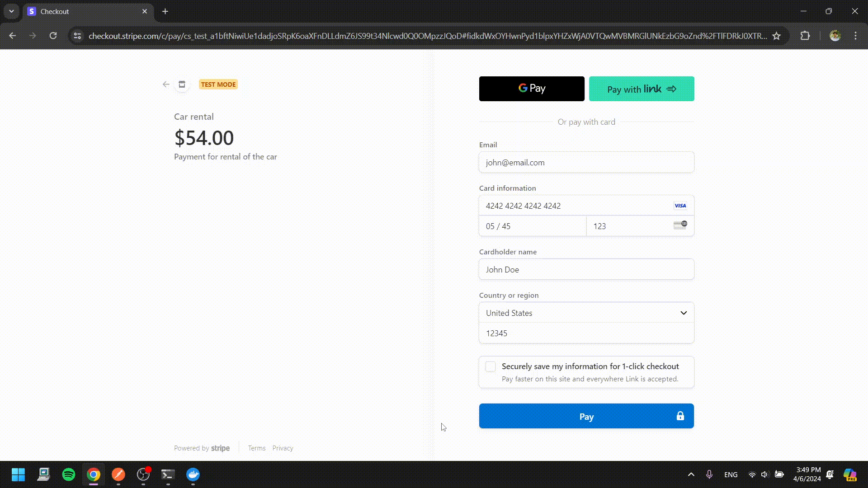Click the Pay with Link button
868x488 pixels.
pos(642,89)
